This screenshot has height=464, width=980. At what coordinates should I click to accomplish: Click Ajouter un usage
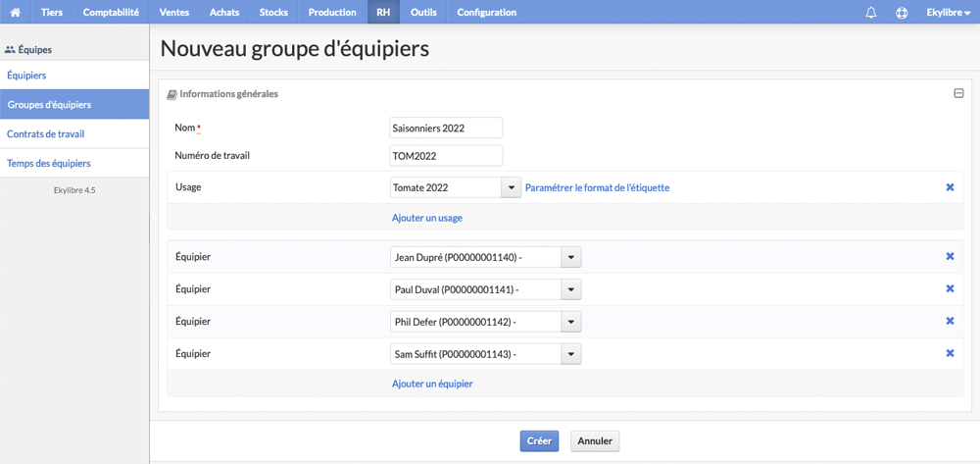click(x=427, y=218)
